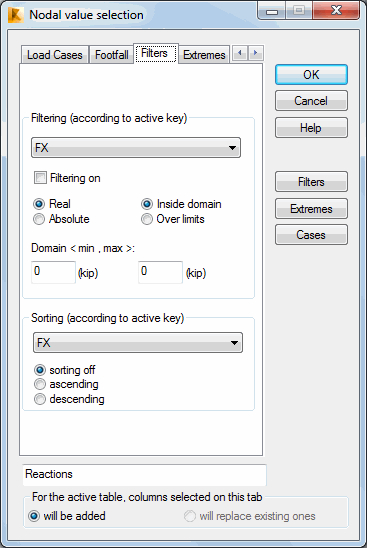Click the Cancel button
This screenshot has height=548, width=367.
(x=311, y=101)
